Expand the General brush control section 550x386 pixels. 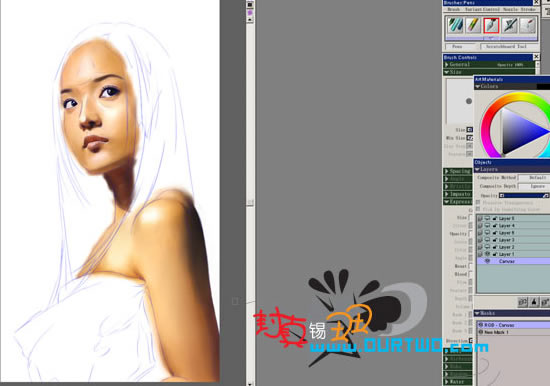point(447,65)
